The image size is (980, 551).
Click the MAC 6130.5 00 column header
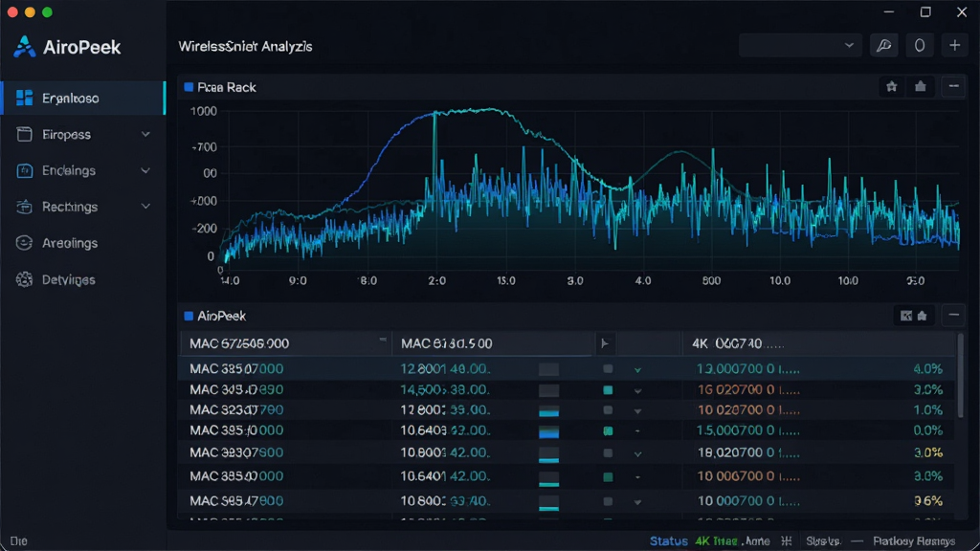click(x=493, y=343)
